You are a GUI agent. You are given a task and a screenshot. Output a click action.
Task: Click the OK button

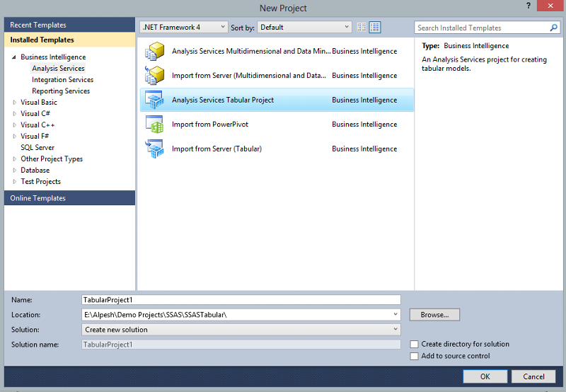coord(485,376)
